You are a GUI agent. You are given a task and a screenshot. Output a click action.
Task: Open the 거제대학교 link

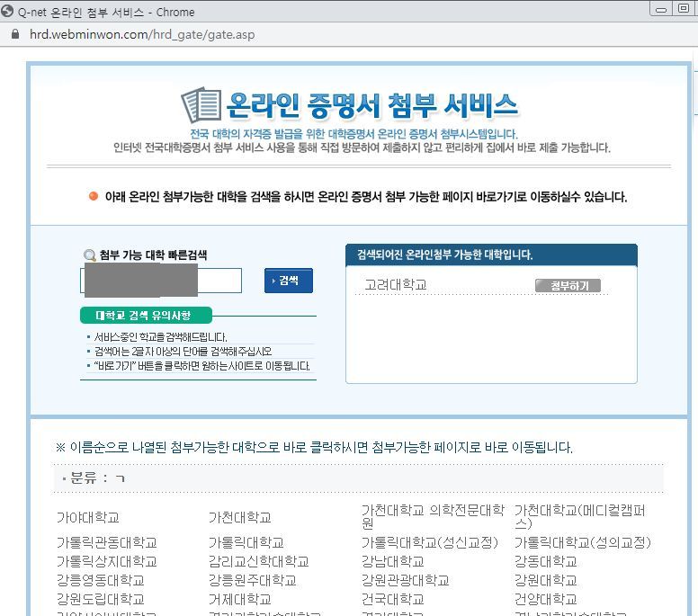[240, 599]
